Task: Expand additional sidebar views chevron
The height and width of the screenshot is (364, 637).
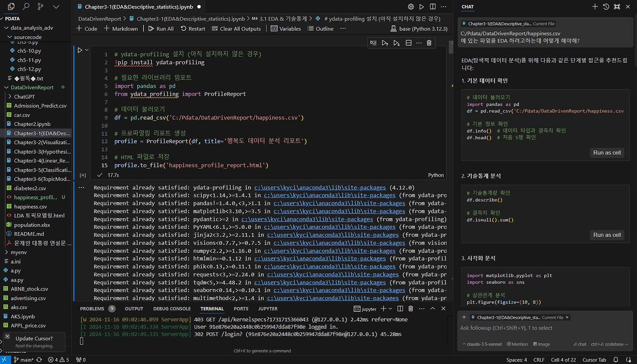Action: click(56, 7)
